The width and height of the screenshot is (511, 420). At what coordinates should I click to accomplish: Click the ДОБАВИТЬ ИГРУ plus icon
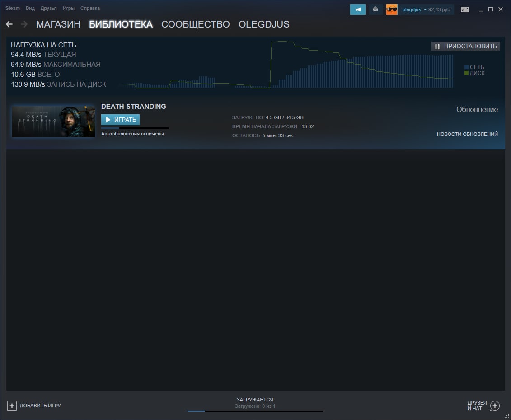[x=12, y=406]
